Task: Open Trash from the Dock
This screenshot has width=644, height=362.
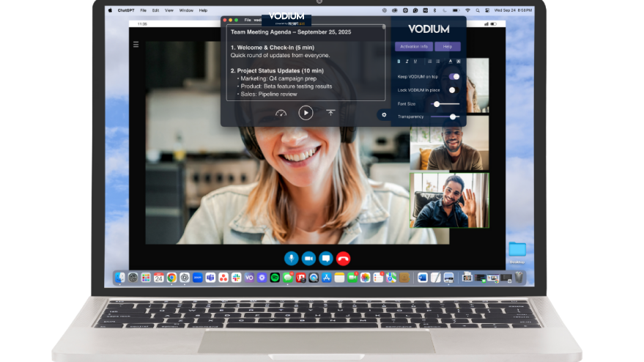Action: click(519, 277)
